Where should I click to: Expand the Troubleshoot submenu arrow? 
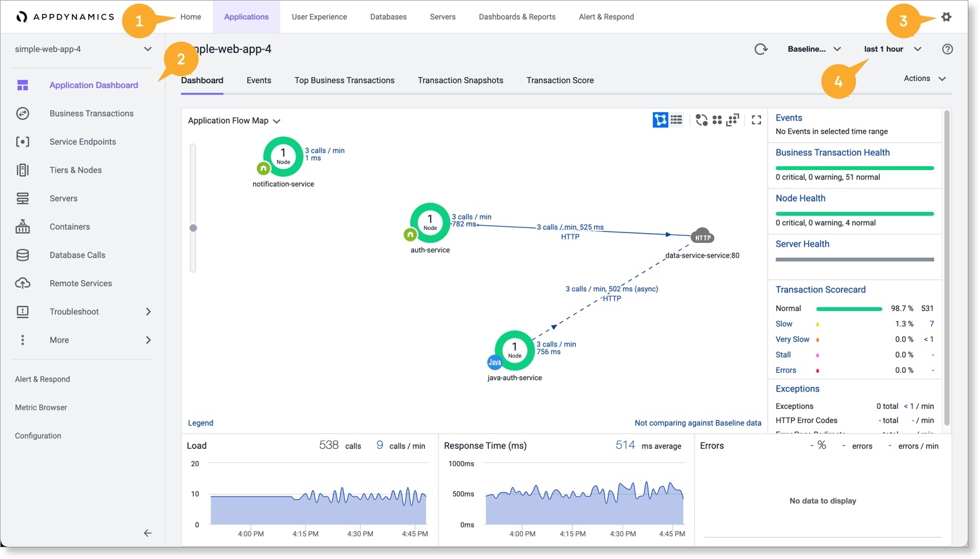coord(148,312)
